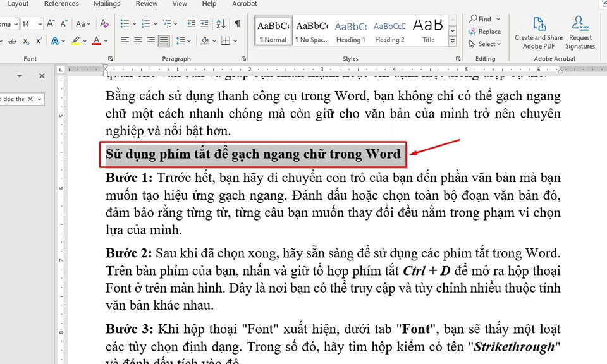Screen dimensions: 607x364
Task: Apply bullet list formatting
Action: pyautogui.click(x=125, y=23)
